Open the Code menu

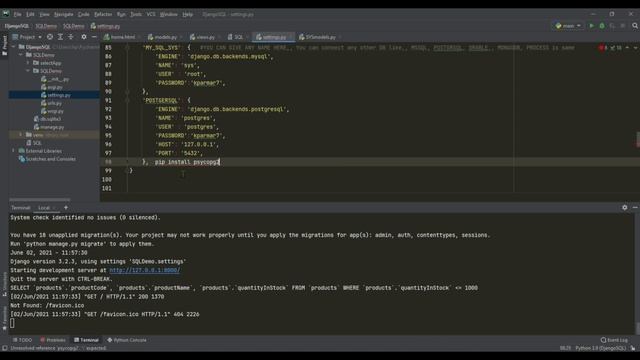tap(84, 14)
